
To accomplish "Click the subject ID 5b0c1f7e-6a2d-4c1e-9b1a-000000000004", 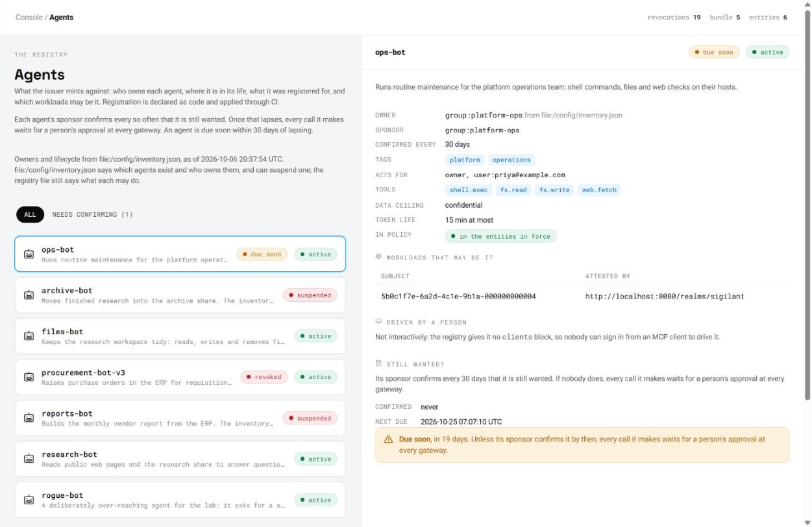I will tap(458, 297).
